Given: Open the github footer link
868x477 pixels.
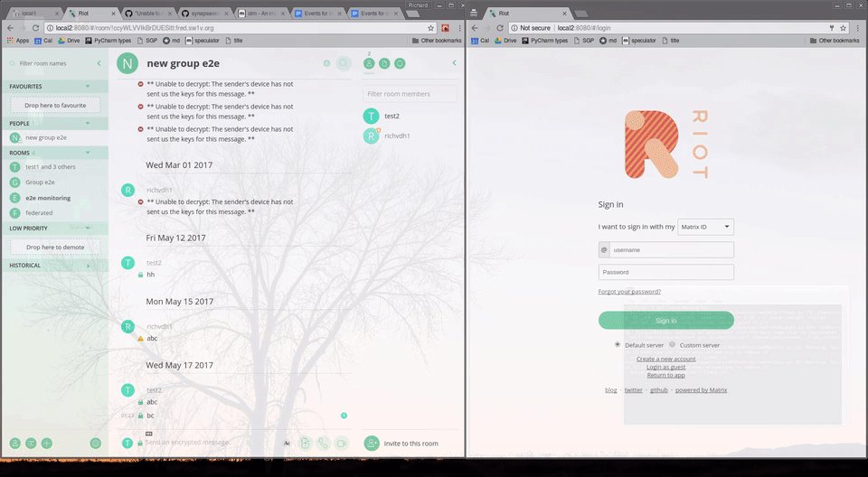Looking at the screenshot, I should pos(659,390).
